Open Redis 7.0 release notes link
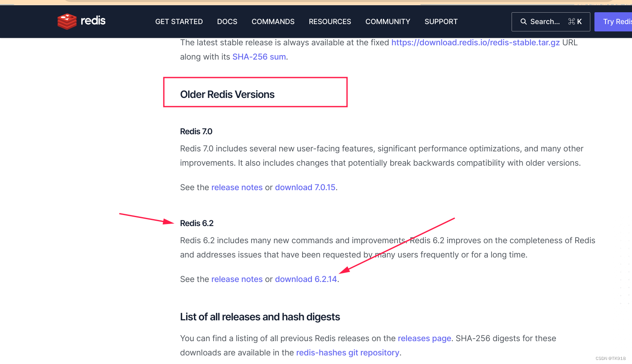 point(237,187)
